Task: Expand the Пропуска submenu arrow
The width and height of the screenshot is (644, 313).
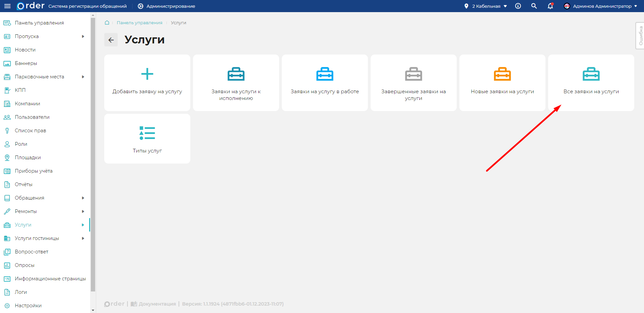Action: point(83,36)
